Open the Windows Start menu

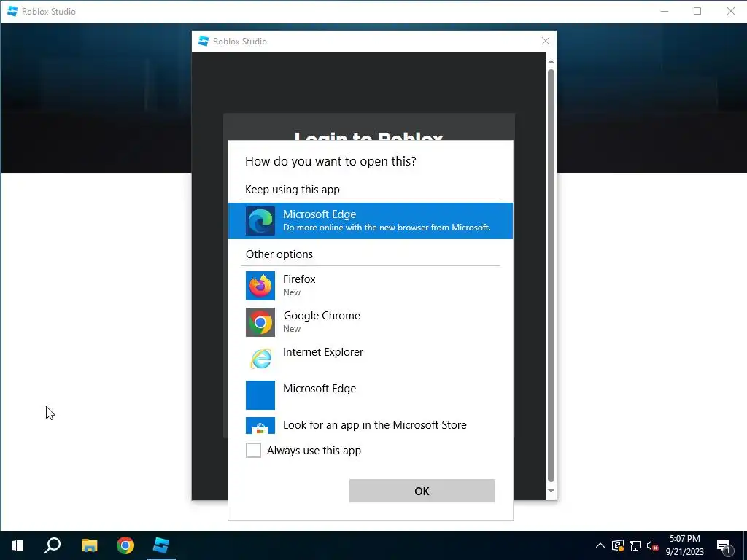pyautogui.click(x=18, y=545)
